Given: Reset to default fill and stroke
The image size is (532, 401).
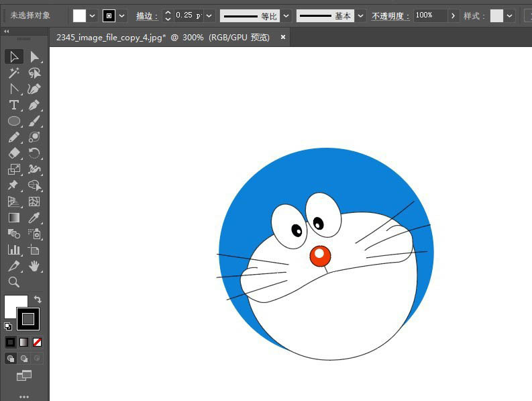Looking at the screenshot, I should point(8,326).
